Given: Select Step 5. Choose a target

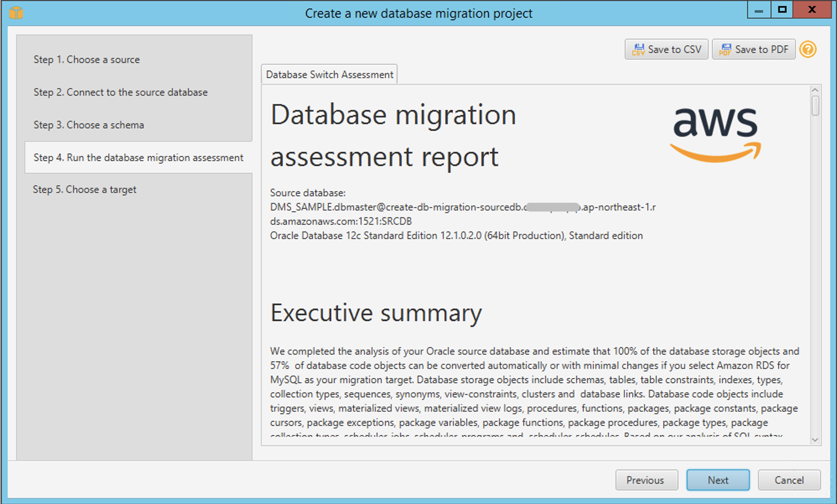Looking at the screenshot, I should pos(84,189).
